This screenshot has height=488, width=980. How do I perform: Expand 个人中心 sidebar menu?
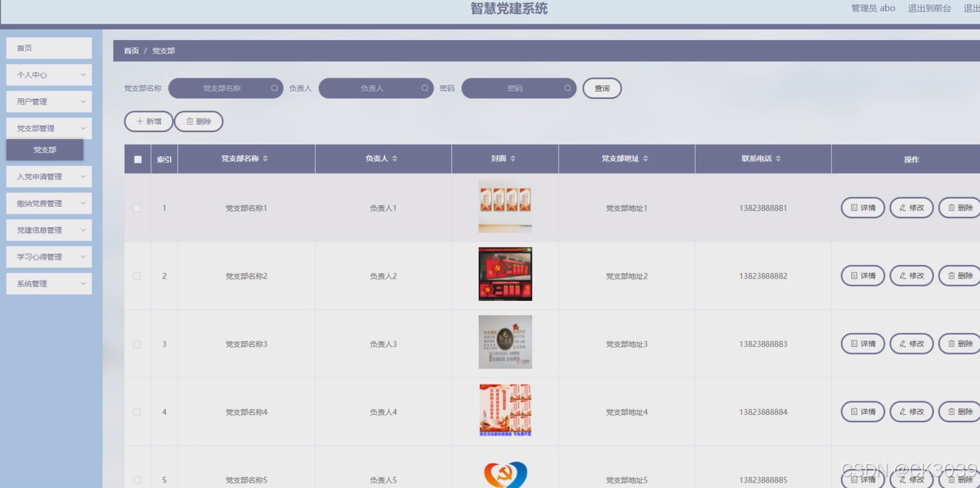49,75
